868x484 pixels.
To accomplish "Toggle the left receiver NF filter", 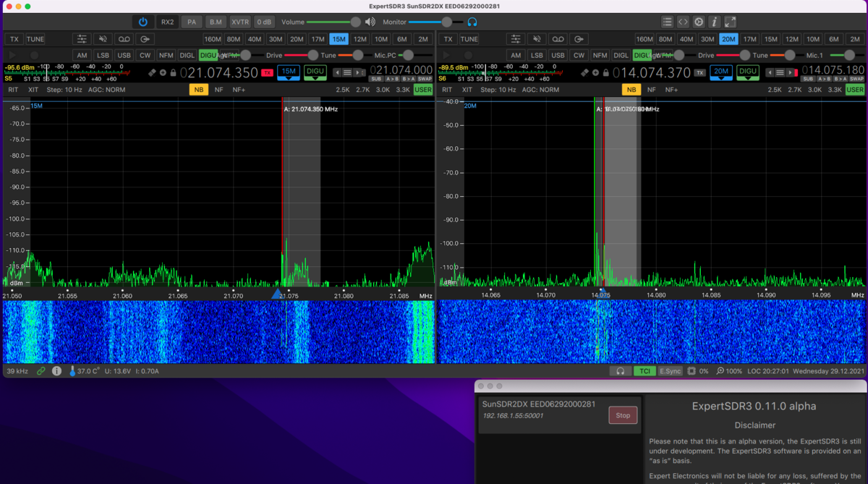I will (x=218, y=90).
